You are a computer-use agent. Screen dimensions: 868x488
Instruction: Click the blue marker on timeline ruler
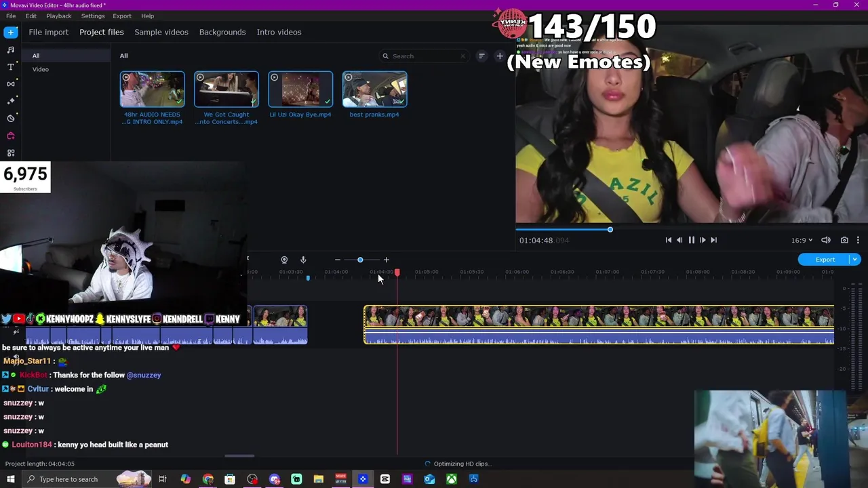click(x=308, y=278)
